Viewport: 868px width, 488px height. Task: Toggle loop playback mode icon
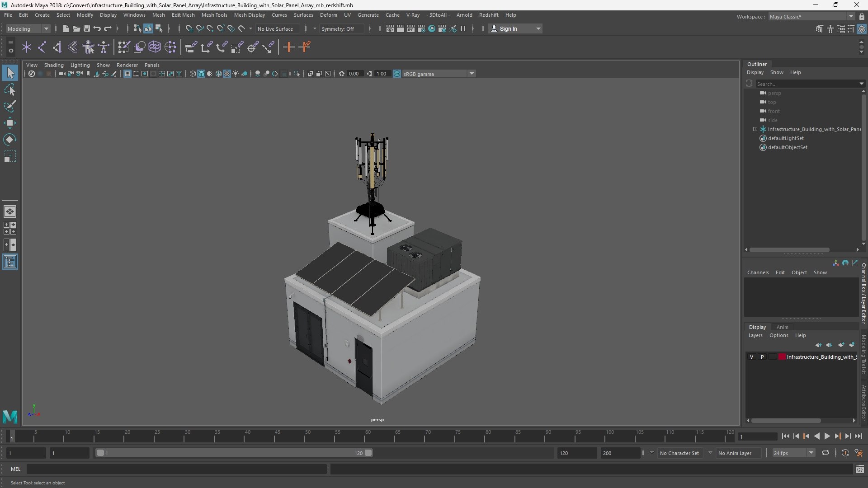coord(826,453)
